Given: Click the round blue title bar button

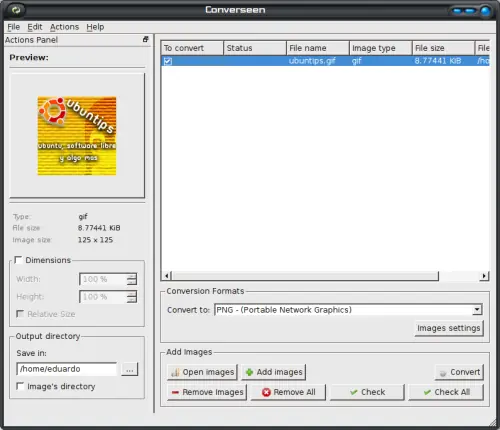Looking at the screenshot, I should (485, 11).
